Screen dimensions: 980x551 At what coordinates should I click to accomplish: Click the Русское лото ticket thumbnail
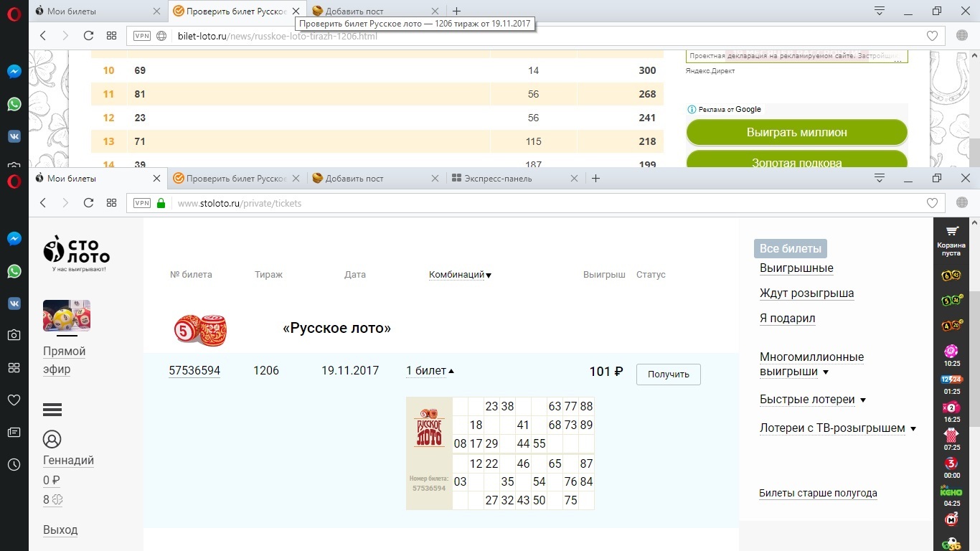click(x=429, y=453)
